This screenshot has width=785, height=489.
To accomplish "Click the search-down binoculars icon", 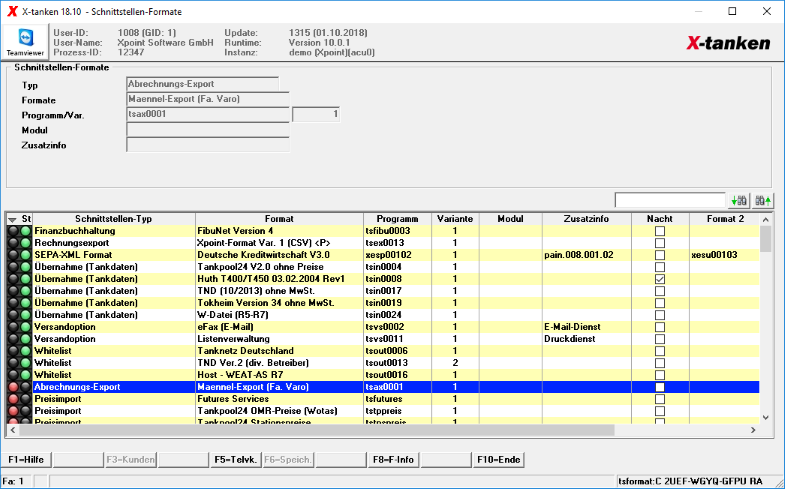I will (739, 201).
